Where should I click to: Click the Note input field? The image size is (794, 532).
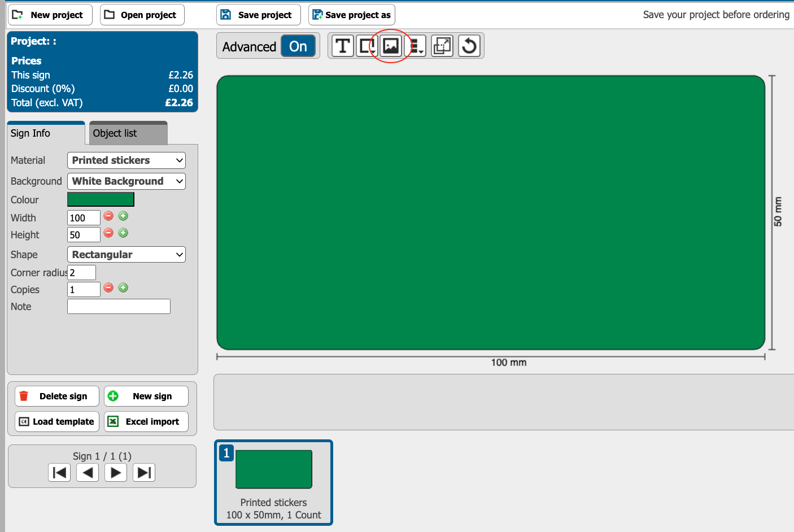(x=119, y=307)
